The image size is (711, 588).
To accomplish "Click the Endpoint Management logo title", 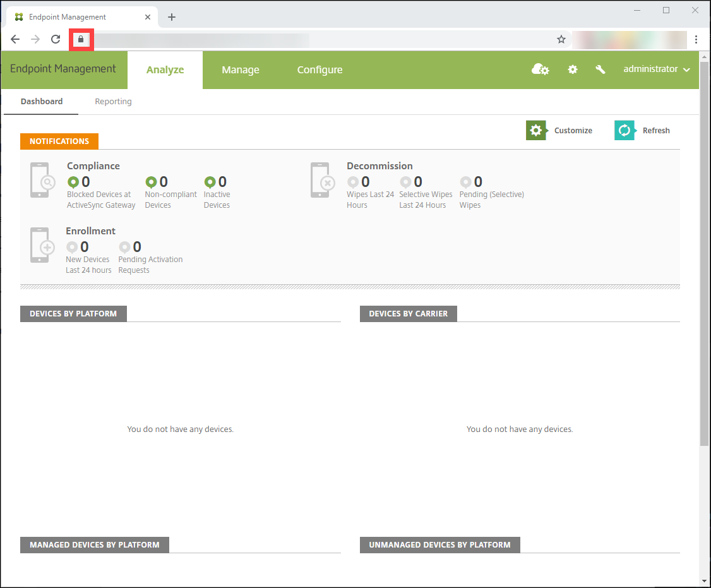I will click(63, 68).
